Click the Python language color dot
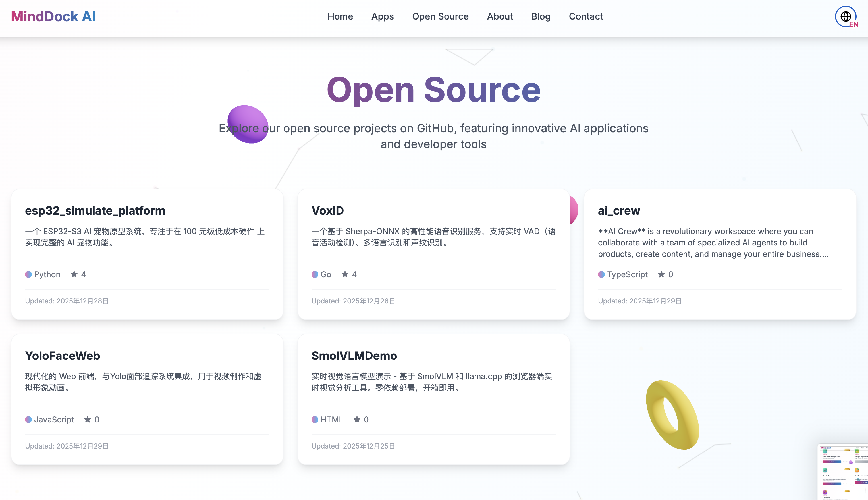The width and height of the screenshot is (868, 500). (28, 274)
